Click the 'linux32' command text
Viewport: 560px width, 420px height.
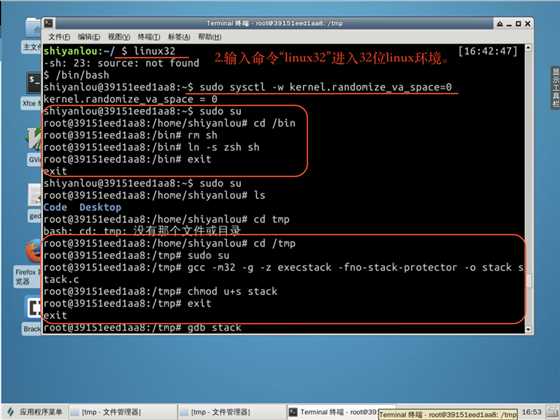[x=154, y=51]
